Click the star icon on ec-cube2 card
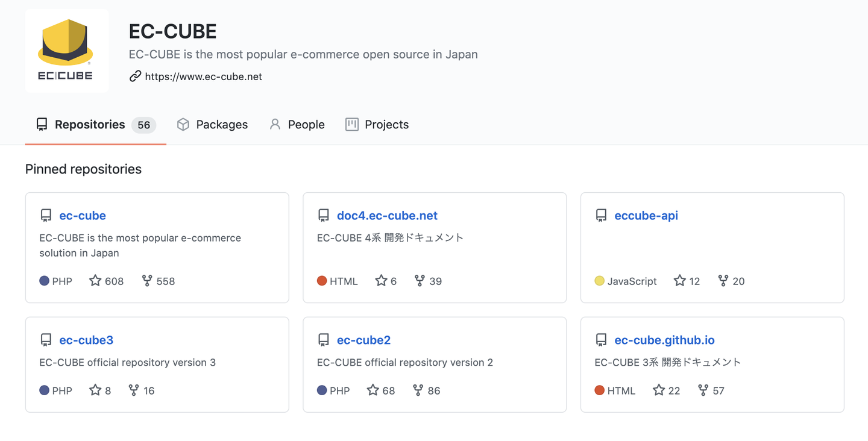868x441 pixels. coord(373,390)
